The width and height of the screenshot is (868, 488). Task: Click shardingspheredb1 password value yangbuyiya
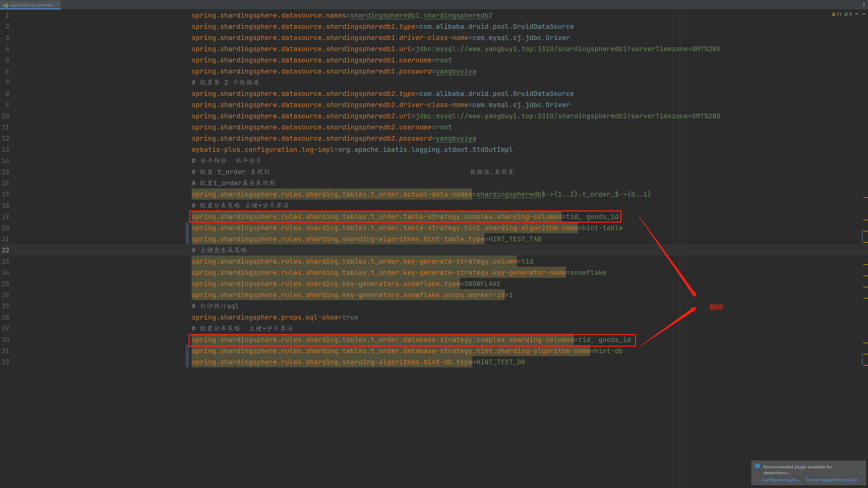pos(456,71)
